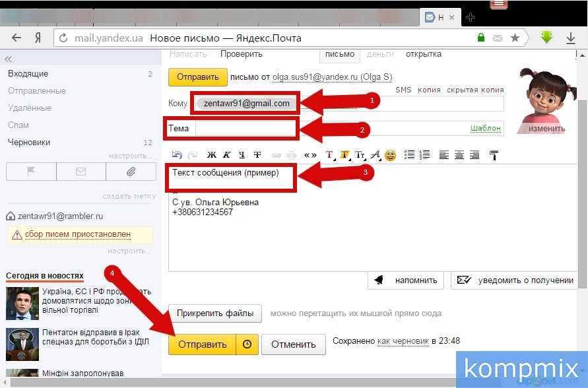Click the zentawr91@gmail.com recipient chip
Image resolution: width=588 pixels, height=388 pixels.
(246, 104)
